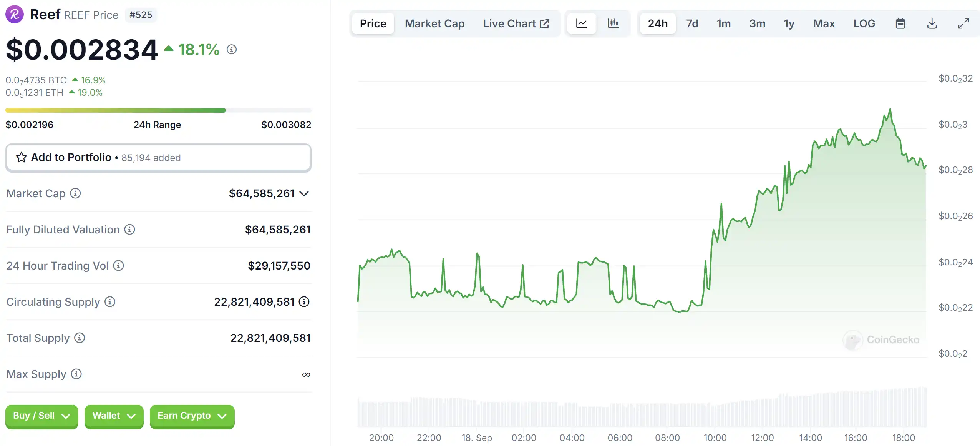Image resolution: width=980 pixels, height=446 pixels.
Task: Open the Wallet dropdown
Action: point(114,416)
